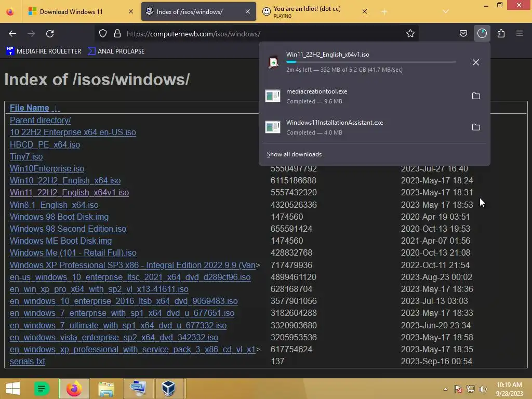Download en-us_windows_10_enterprise_ltsc_2021 ISO
532x399 pixels.
point(130,277)
